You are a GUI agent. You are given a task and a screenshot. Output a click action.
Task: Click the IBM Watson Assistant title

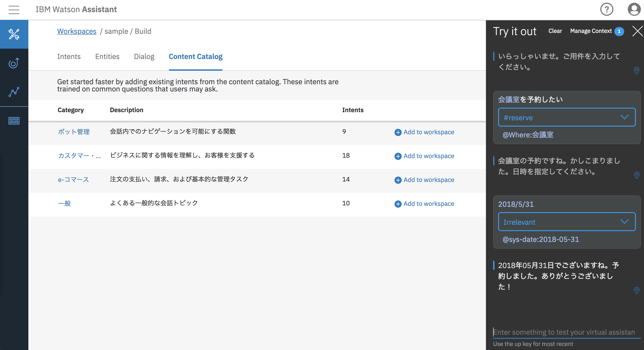pos(76,9)
